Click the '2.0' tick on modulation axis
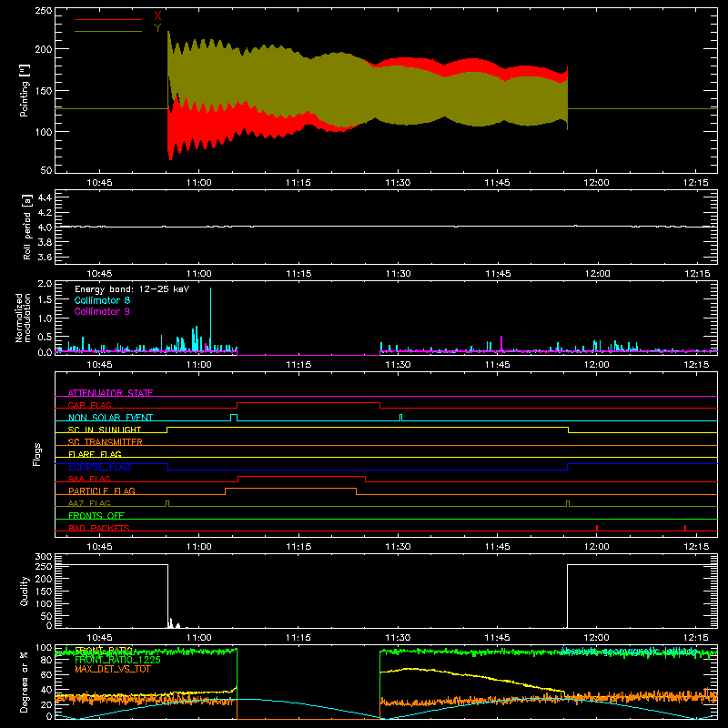 [x=45, y=284]
